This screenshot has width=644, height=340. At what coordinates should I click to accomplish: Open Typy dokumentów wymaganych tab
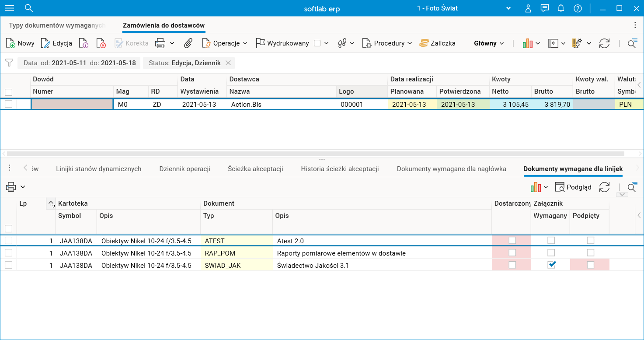57,25
